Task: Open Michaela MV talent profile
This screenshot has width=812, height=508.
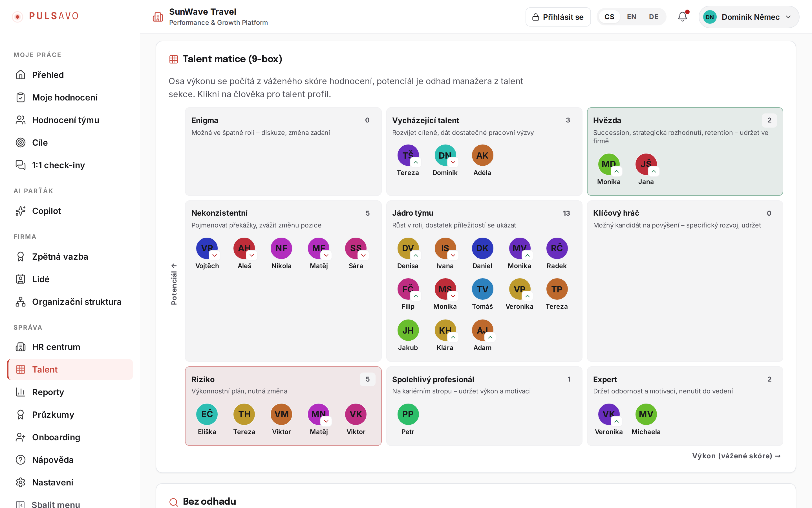Action: click(x=646, y=420)
